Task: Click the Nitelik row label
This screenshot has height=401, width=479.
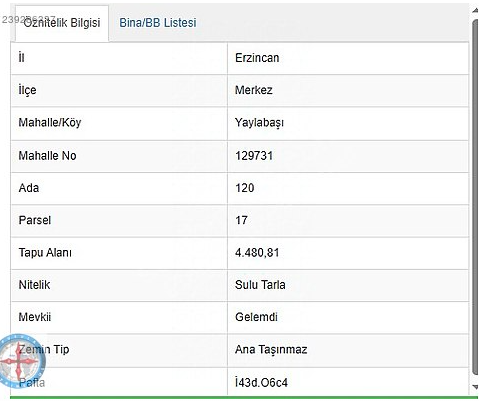Action: click(x=34, y=285)
